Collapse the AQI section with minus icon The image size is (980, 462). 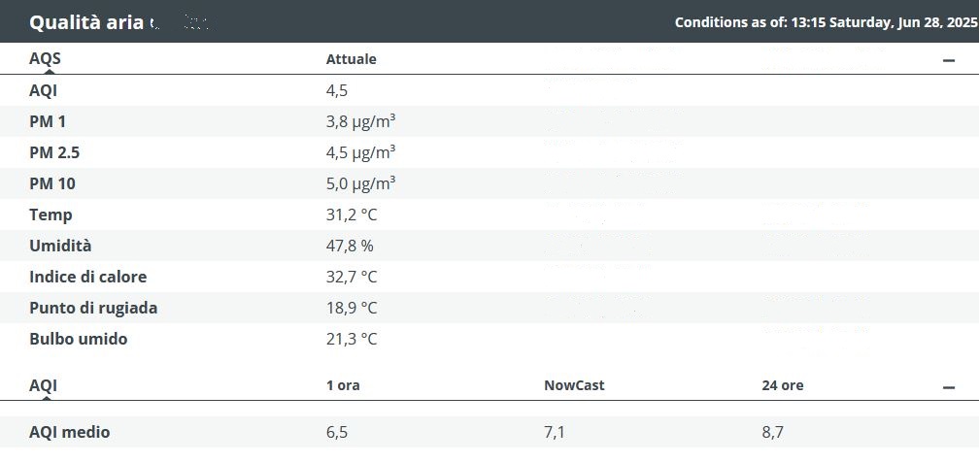[948, 387]
